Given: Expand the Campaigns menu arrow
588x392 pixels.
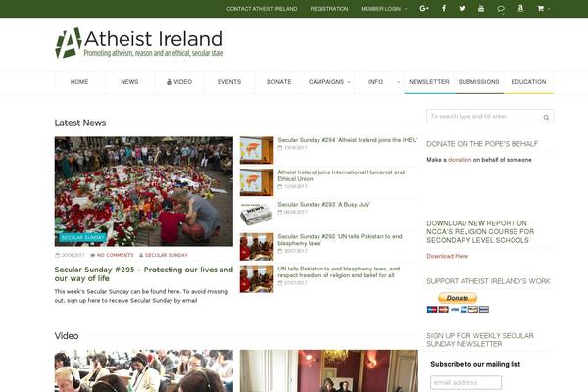Looking at the screenshot, I should 349,82.
